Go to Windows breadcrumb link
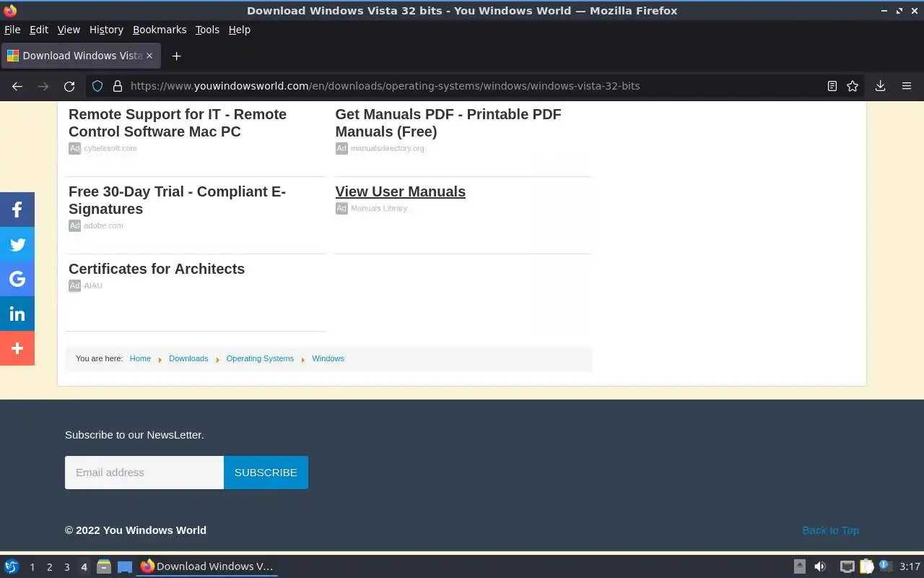The height and width of the screenshot is (578, 924). (x=328, y=358)
